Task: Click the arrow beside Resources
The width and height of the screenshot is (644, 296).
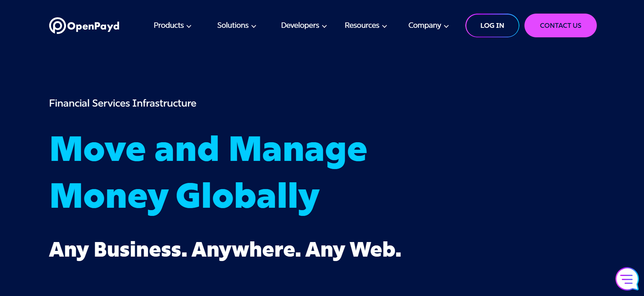Action: click(x=384, y=26)
